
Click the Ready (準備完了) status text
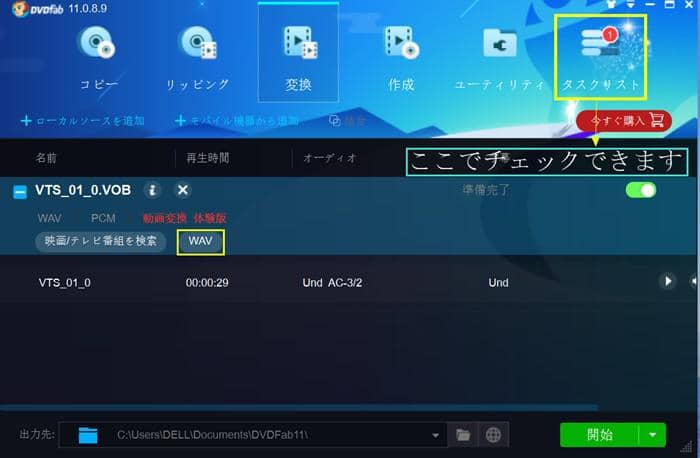[x=486, y=190]
